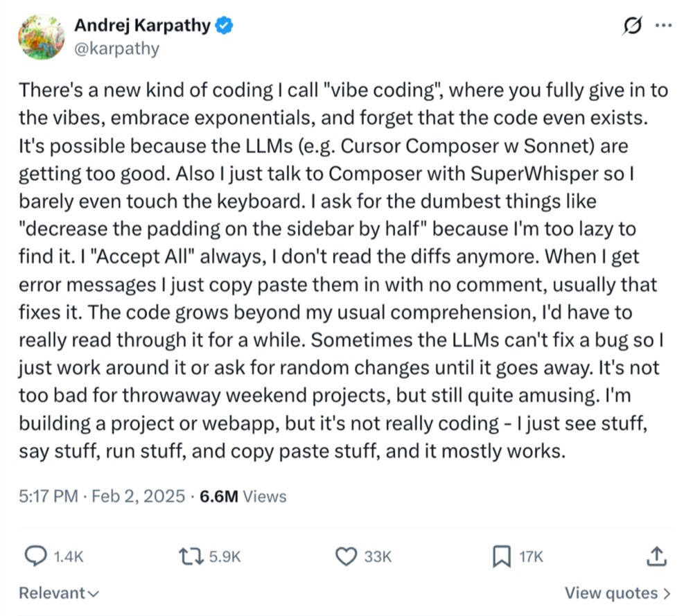This screenshot has width=693, height=616.
Task: Bookmark the post using the bookmark icon
Action: (x=501, y=556)
